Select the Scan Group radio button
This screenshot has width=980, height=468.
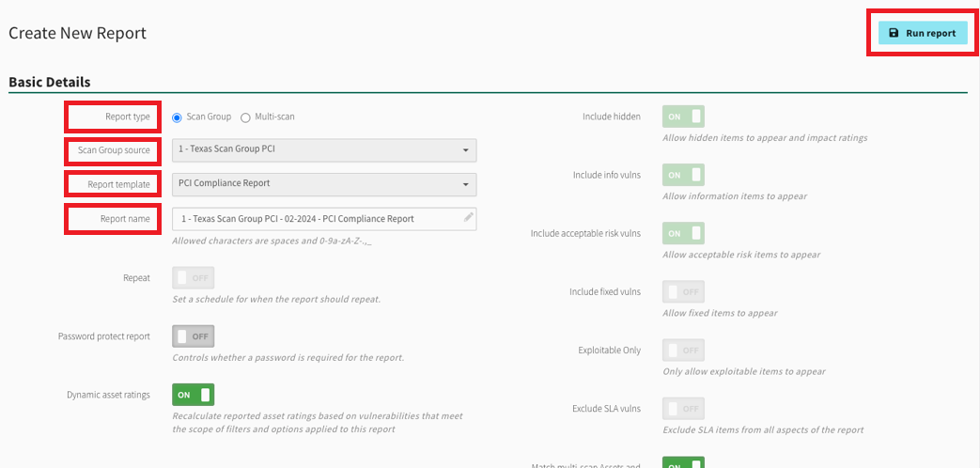click(x=177, y=117)
